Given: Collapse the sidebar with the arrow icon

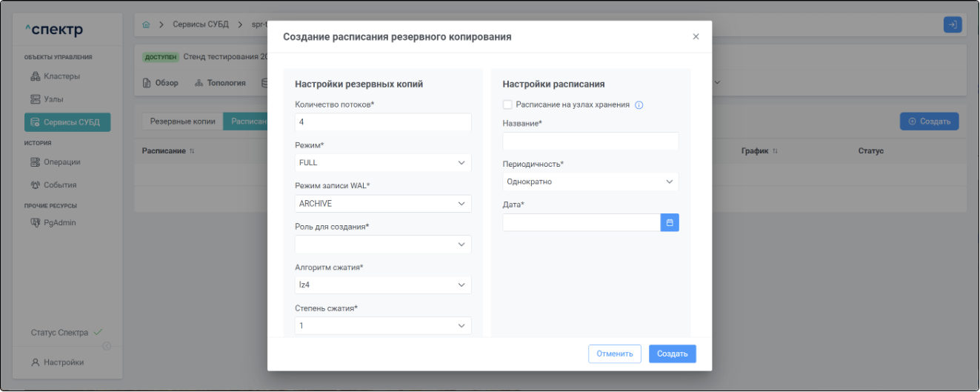Looking at the screenshot, I should [x=107, y=346].
